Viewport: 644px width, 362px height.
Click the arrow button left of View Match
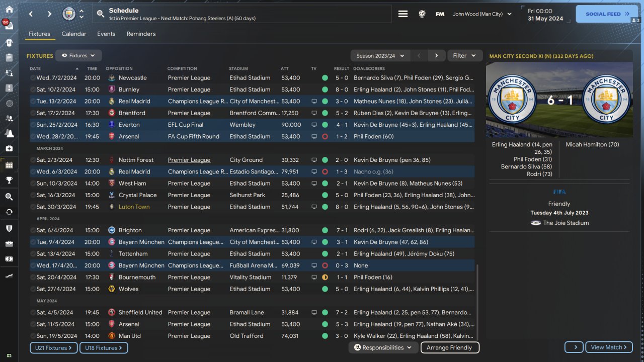[574, 347]
